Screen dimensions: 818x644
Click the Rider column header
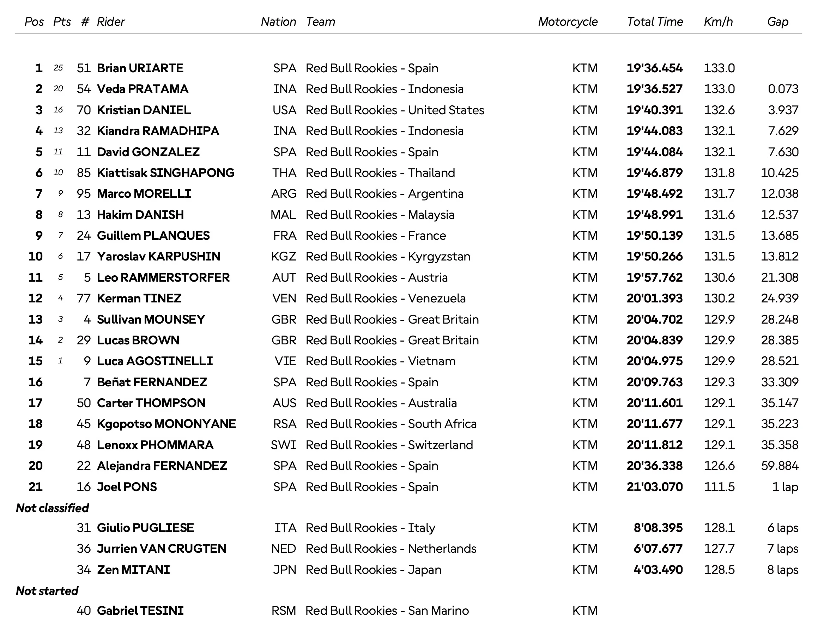tap(110, 22)
